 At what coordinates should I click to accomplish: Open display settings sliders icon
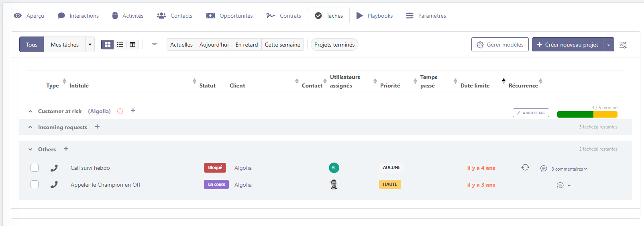click(x=623, y=45)
